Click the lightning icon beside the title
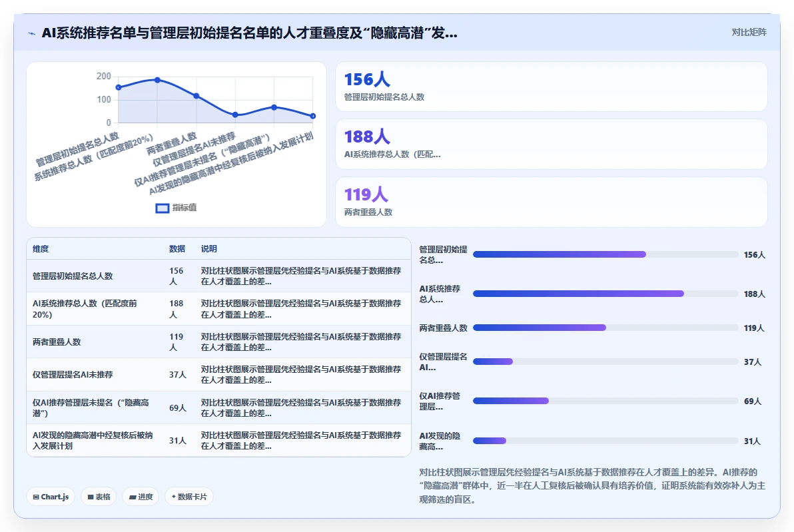 [x=32, y=33]
